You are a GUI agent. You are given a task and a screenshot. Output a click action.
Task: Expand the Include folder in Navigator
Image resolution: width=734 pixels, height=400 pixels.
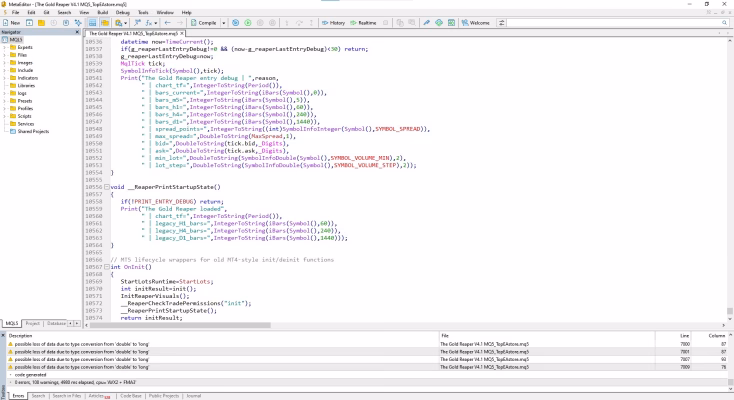(x=4, y=70)
